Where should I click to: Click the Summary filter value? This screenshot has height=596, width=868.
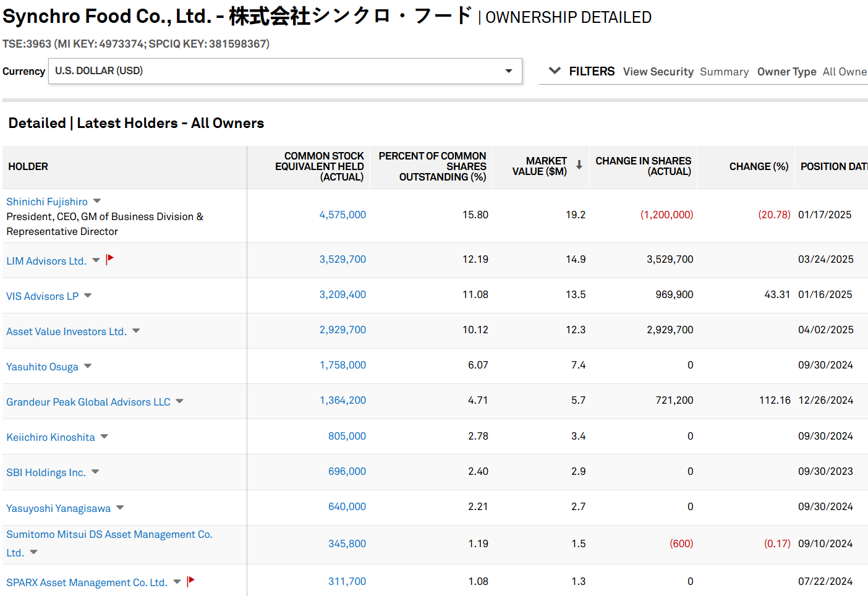pos(724,72)
